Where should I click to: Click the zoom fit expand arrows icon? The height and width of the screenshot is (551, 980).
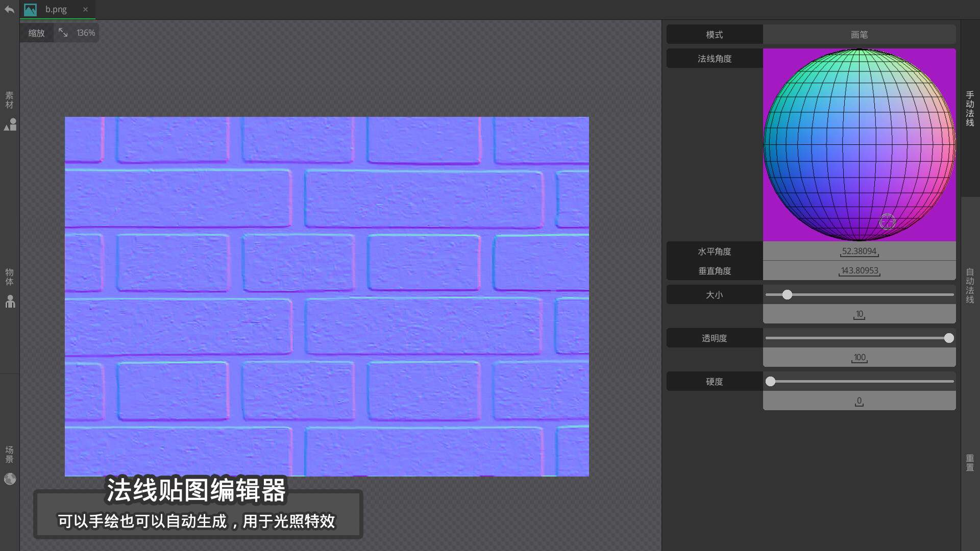click(x=63, y=33)
